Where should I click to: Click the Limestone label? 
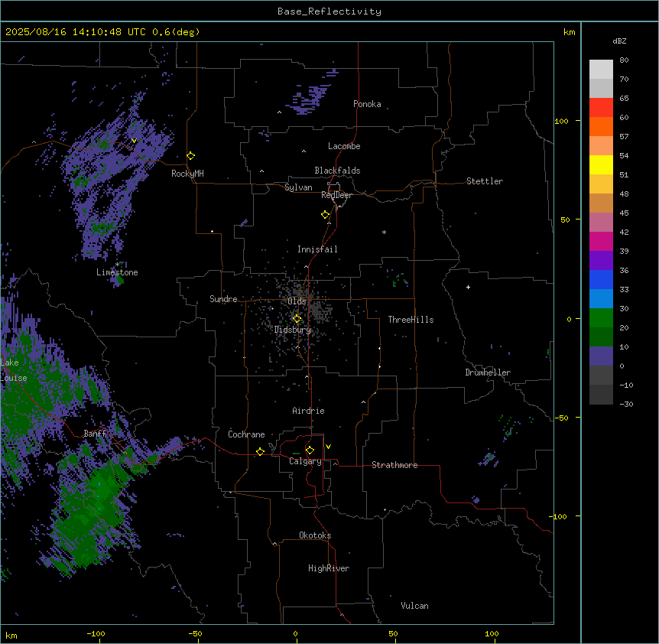(x=117, y=272)
